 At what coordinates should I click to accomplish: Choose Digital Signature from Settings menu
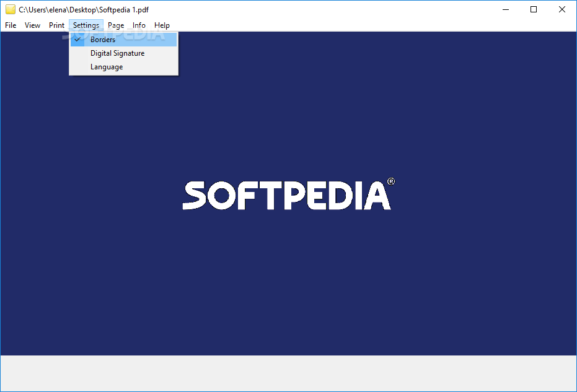point(124,53)
